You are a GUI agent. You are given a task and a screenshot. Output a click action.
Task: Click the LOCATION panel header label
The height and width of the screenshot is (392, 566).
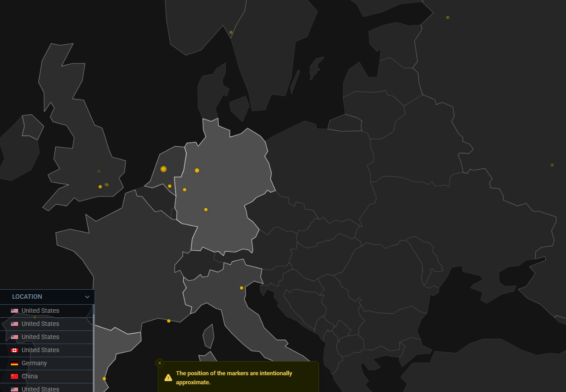pyautogui.click(x=27, y=296)
